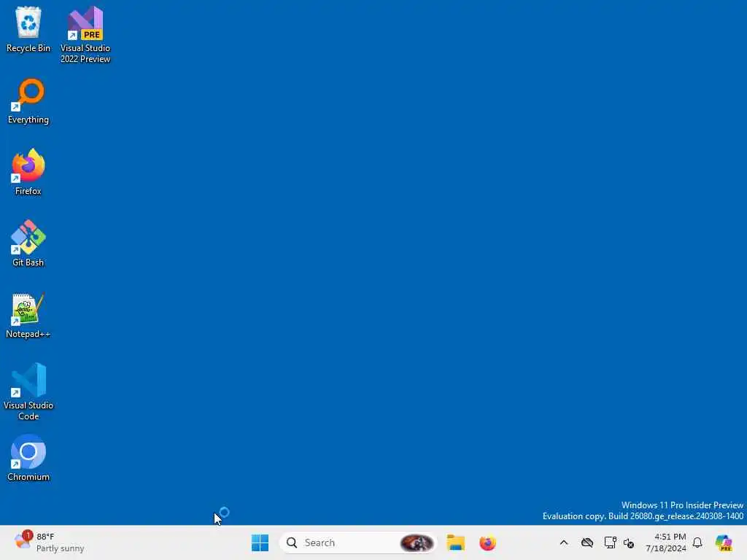Select the Everything search shortcut
This screenshot has height=560, width=747.
point(28,101)
